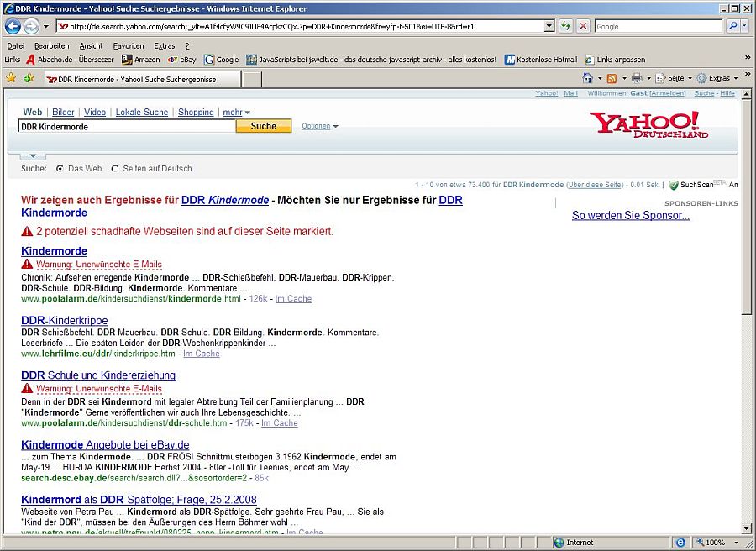Image resolution: width=756 pixels, height=551 pixels.
Task: Click the warning triangle under the Kindermorde result
Action: pos(27,265)
